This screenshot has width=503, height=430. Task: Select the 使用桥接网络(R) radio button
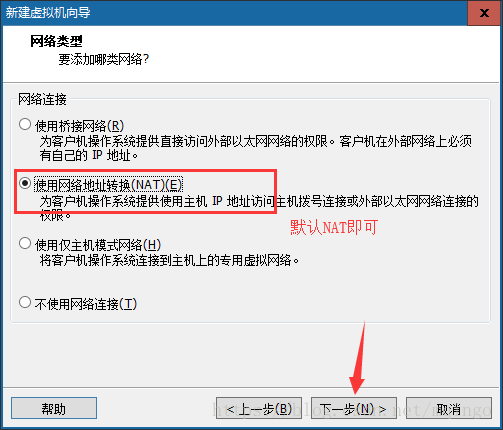(25, 124)
